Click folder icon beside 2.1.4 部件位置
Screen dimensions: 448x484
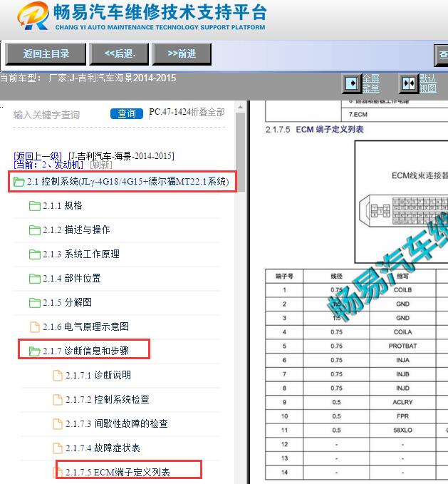tap(34, 279)
